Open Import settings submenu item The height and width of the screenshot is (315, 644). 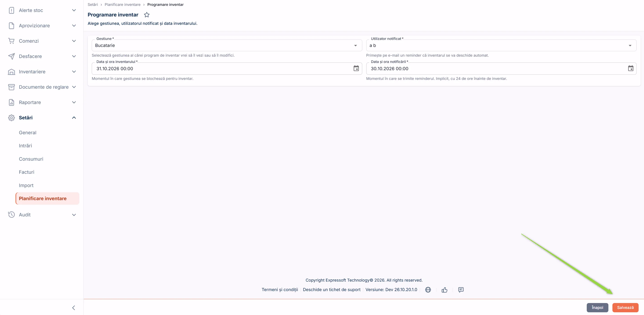click(x=26, y=185)
